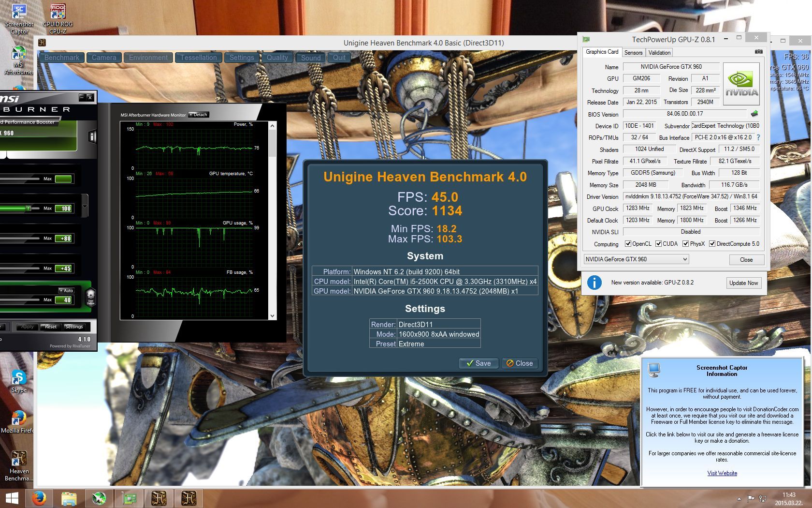Click Reset in MSI Afterburner
This screenshot has width=812, height=508.
50,327
